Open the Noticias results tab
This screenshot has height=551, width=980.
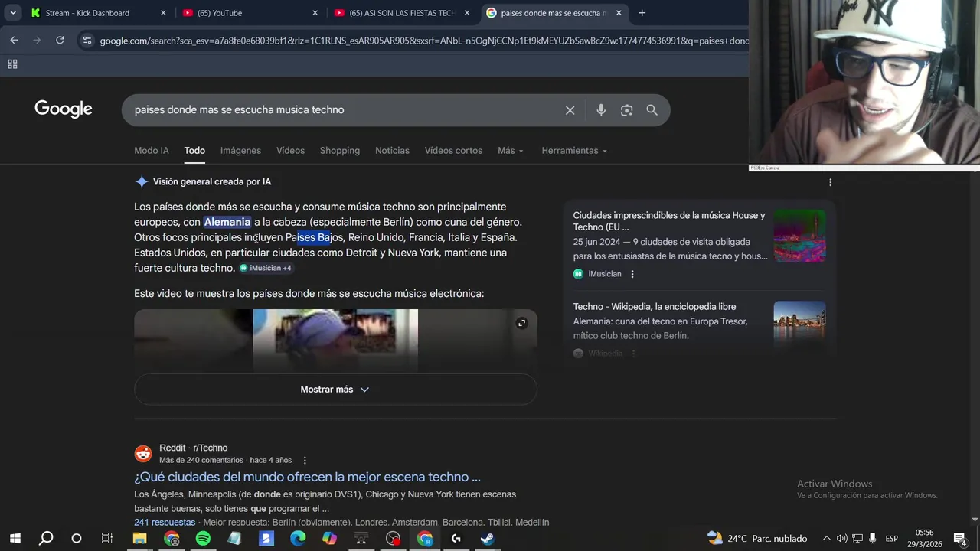coord(392,151)
